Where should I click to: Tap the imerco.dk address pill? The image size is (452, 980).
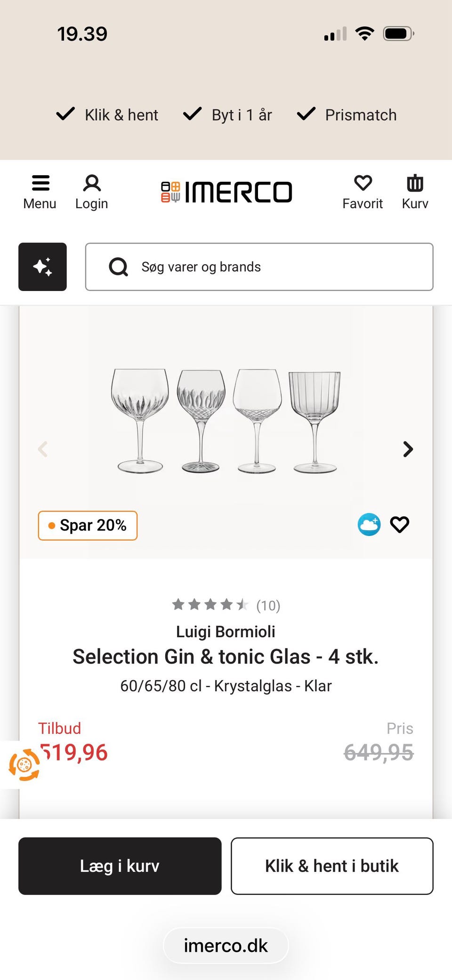pyautogui.click(x=226, y=946)
